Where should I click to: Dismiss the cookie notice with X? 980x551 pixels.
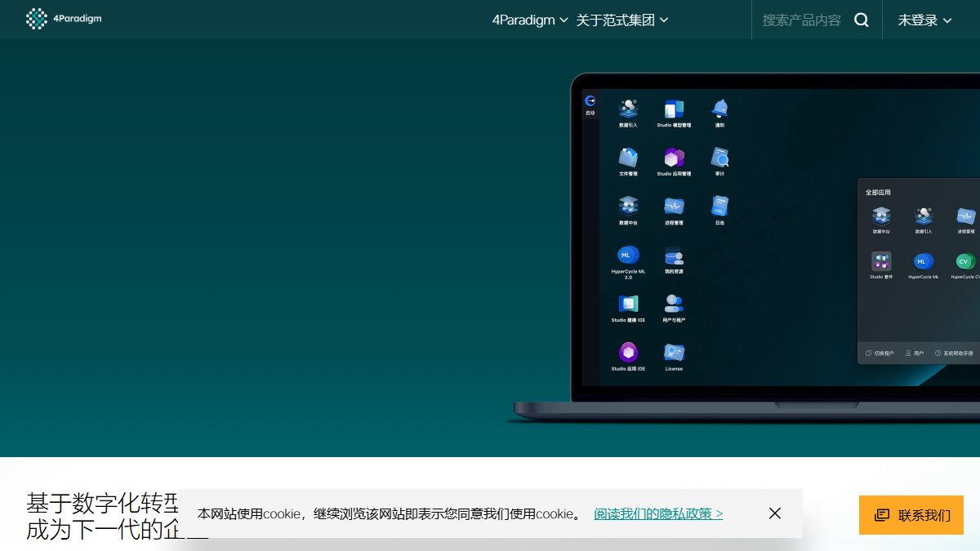click(x=775, y=513)
